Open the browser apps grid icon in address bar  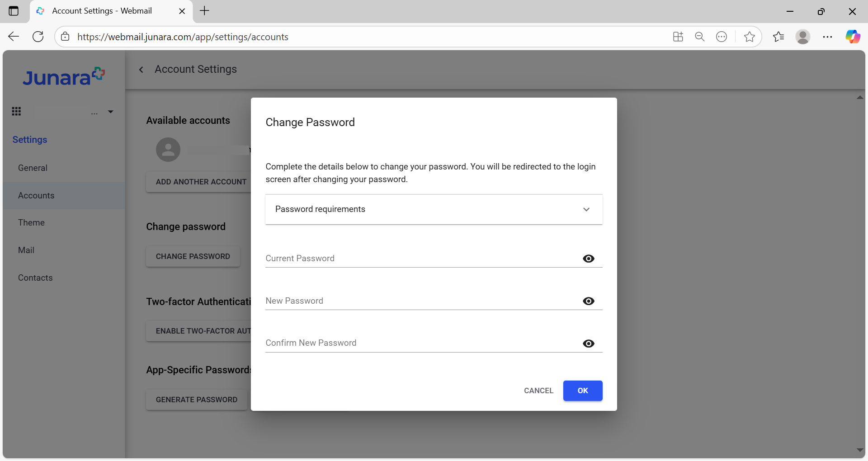[x=678, y=37]
